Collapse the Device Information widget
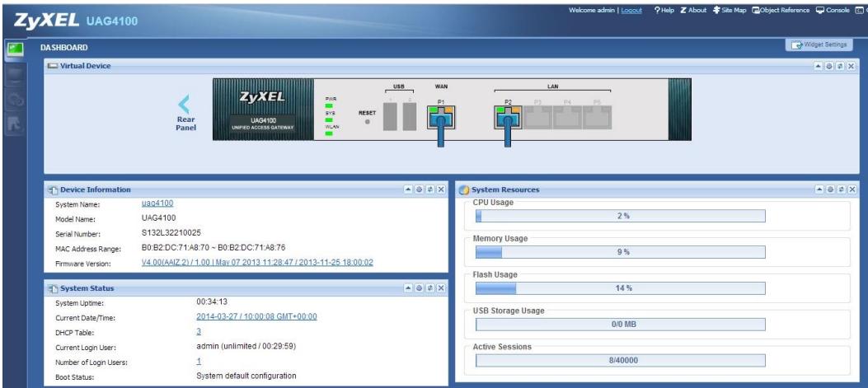This screenshot has height=388, width=868. pyautogui.click(x=409, y=189)
